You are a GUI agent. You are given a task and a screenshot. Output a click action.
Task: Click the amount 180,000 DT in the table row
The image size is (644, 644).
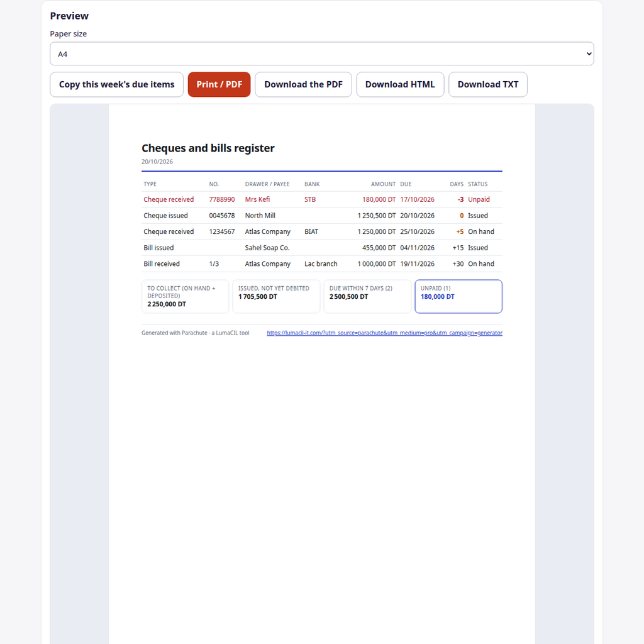379,199
